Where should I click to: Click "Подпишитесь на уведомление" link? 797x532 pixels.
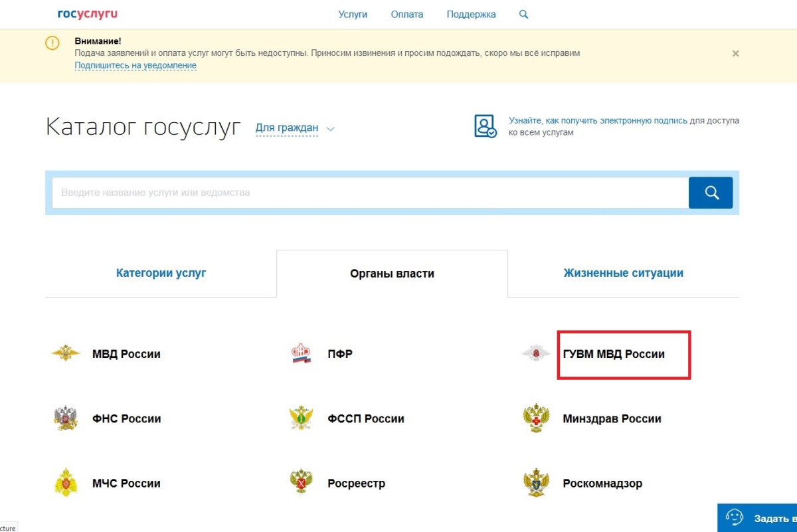click(135, 66)
